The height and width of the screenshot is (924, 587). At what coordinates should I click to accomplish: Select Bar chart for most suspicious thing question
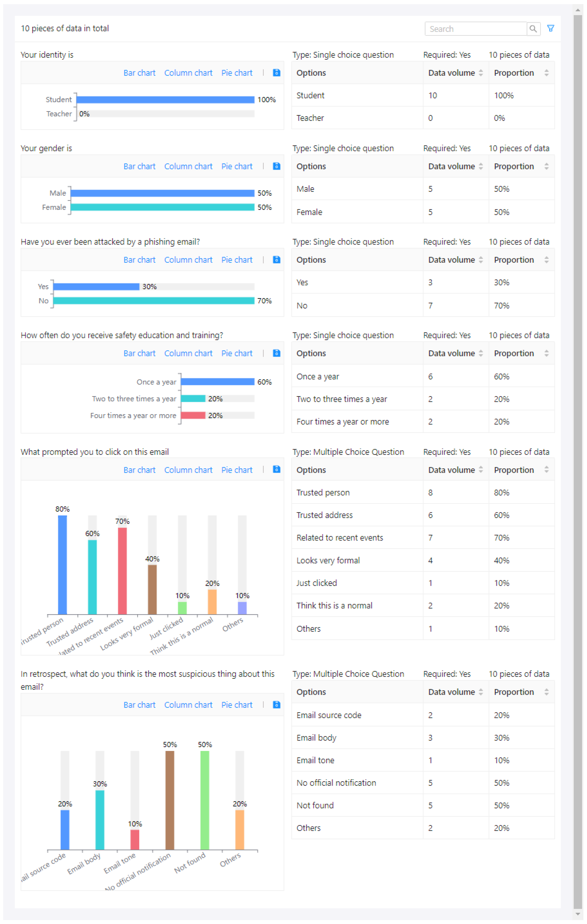coord(139,705)
